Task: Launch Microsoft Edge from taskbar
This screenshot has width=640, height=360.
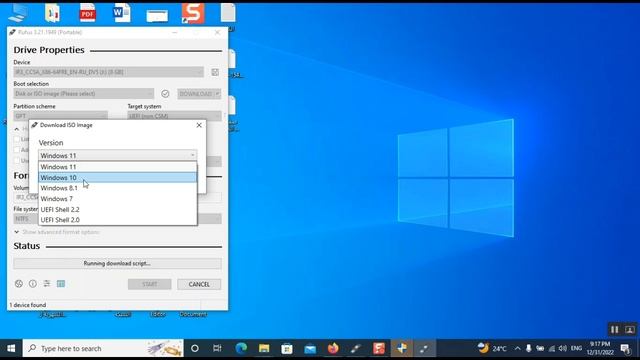Action: pyautogui.click(x=241, y=348)
